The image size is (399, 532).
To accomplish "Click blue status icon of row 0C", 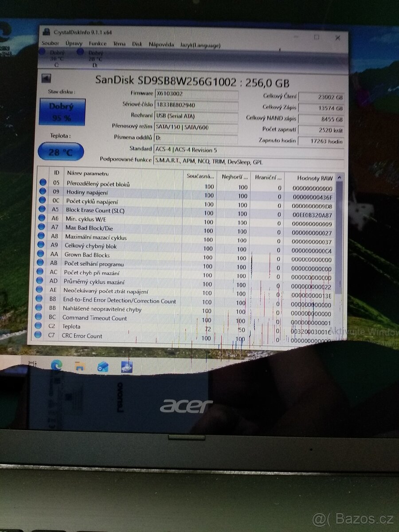I will coord(42,200).
